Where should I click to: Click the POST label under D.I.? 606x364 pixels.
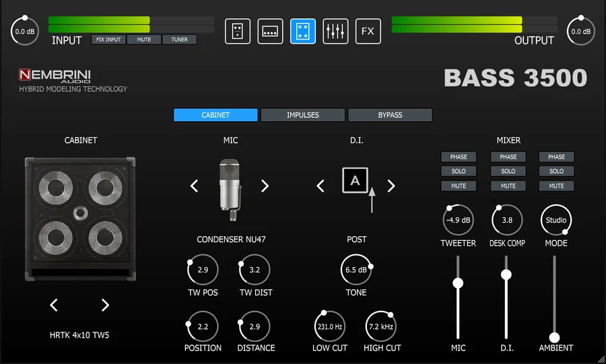coord(357,240)
